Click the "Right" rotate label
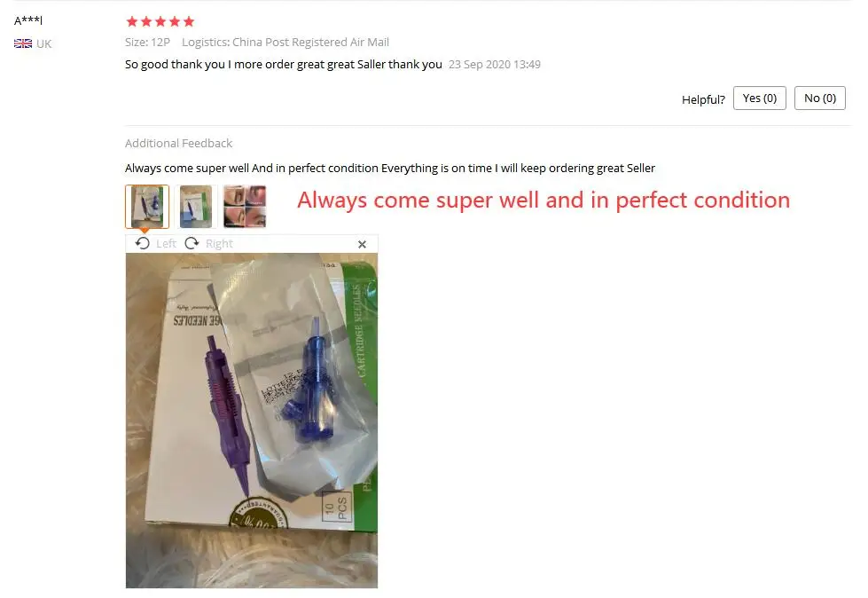 pos(219,244)
